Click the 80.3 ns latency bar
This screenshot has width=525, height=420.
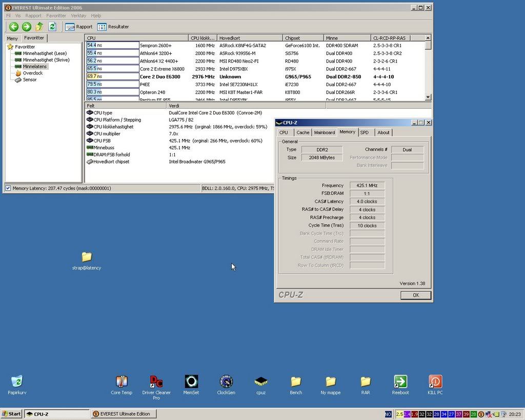tap(112, 92)
